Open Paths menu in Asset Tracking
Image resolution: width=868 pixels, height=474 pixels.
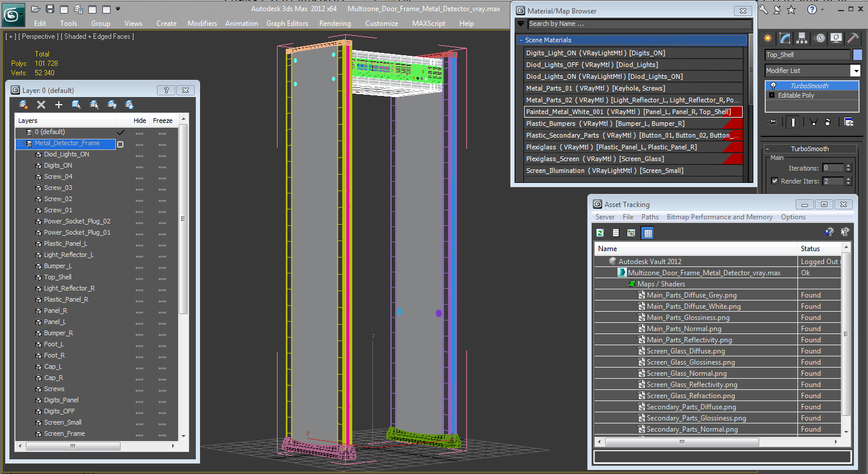coord(650,217)
